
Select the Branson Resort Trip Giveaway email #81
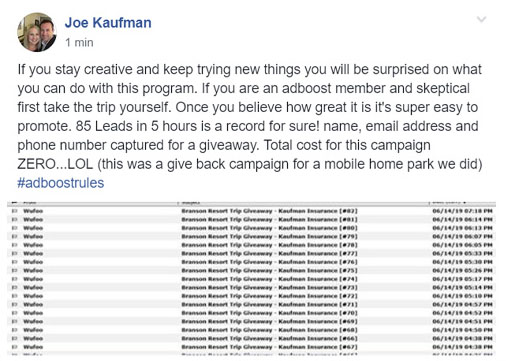click(252, 220)
